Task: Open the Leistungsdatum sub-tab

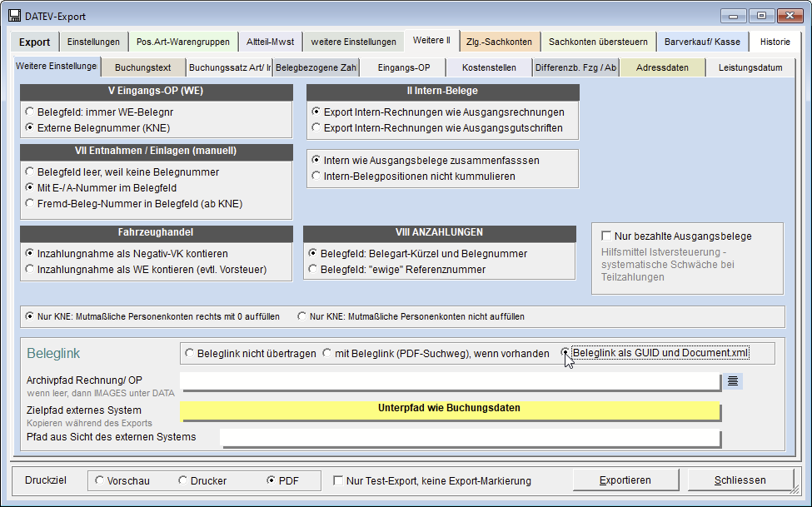Action: [750, 67]
